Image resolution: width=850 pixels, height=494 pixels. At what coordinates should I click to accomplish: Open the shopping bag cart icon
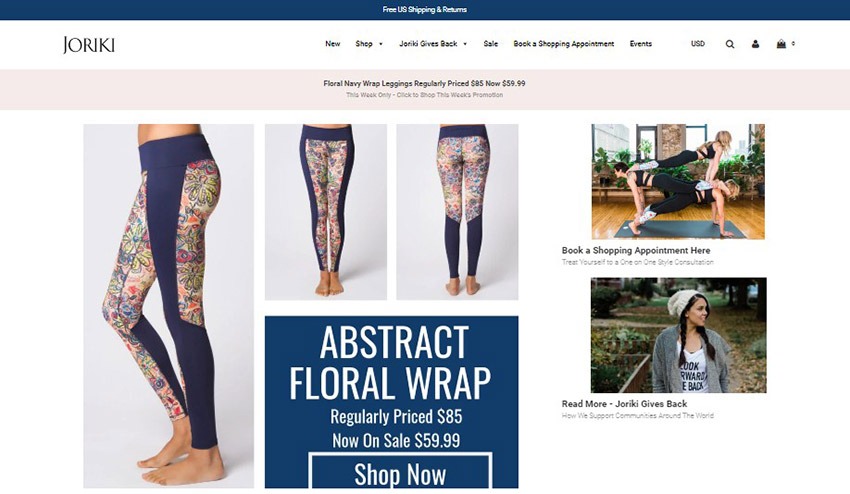(x=781, y=44)
